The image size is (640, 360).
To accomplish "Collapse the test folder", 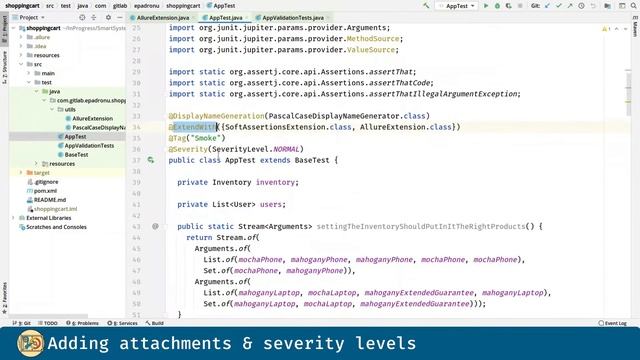I will tap(29, 82).
